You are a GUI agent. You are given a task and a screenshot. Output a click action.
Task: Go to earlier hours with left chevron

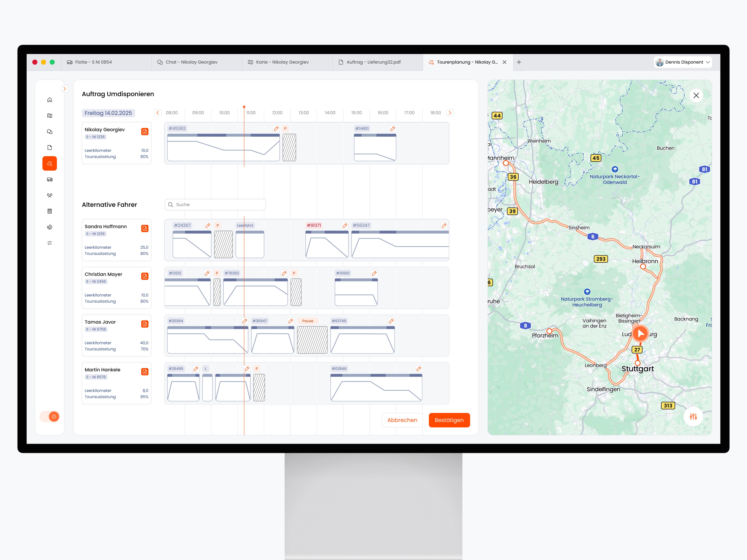pos(158,113)
